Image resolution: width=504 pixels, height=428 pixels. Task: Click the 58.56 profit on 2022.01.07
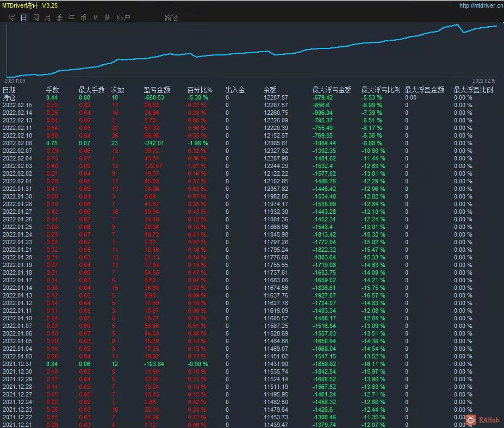pos(151,326)
